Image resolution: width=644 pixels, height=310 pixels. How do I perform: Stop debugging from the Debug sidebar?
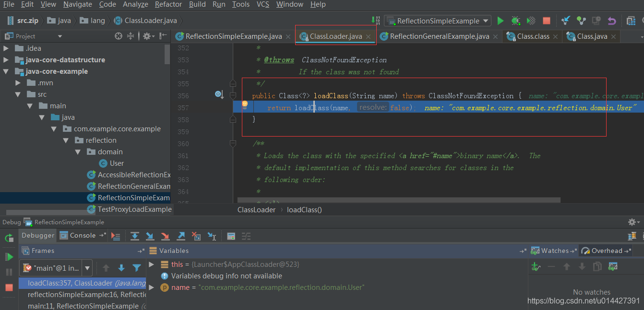[9, 287]
